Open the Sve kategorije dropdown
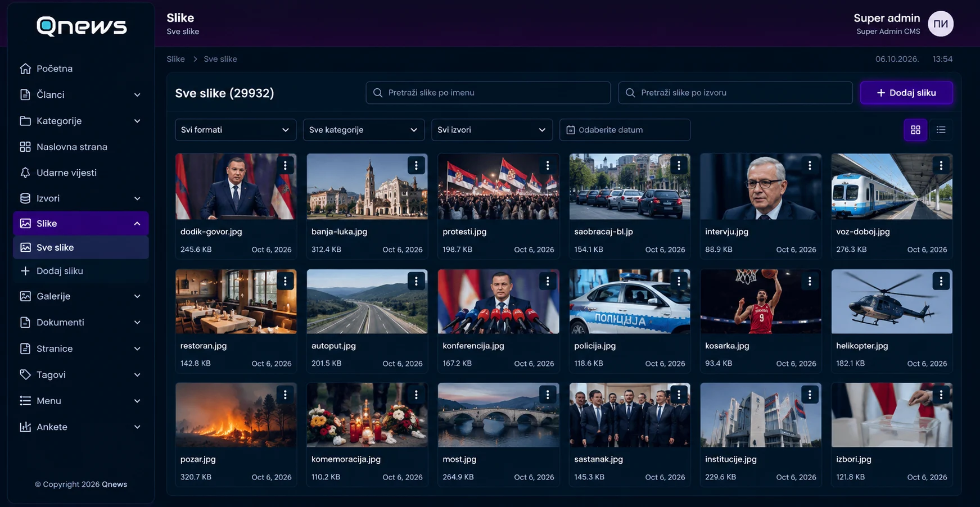Image resolution: width=980 pixels, height=507 pixels. (364, 130)
